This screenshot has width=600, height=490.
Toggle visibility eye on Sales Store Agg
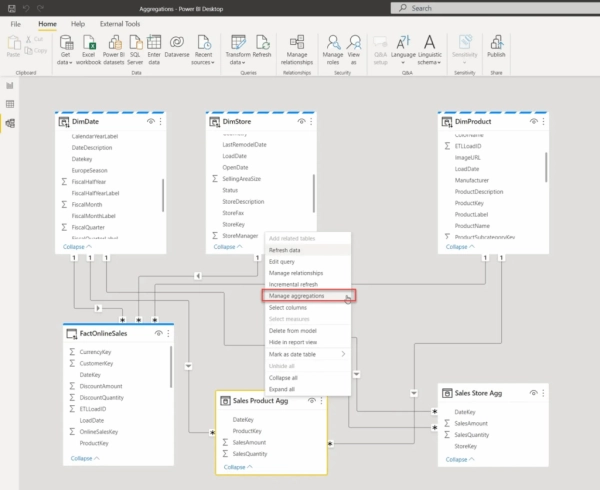535,394
